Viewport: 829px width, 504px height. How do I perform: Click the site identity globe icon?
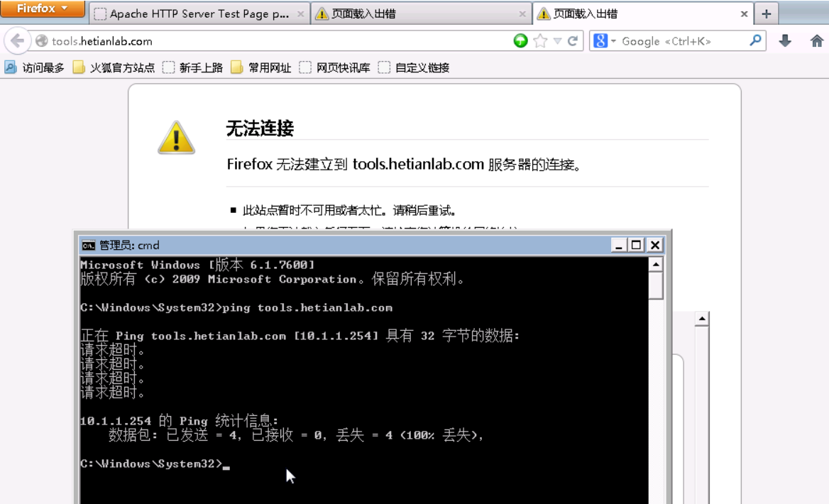(42, 40)
